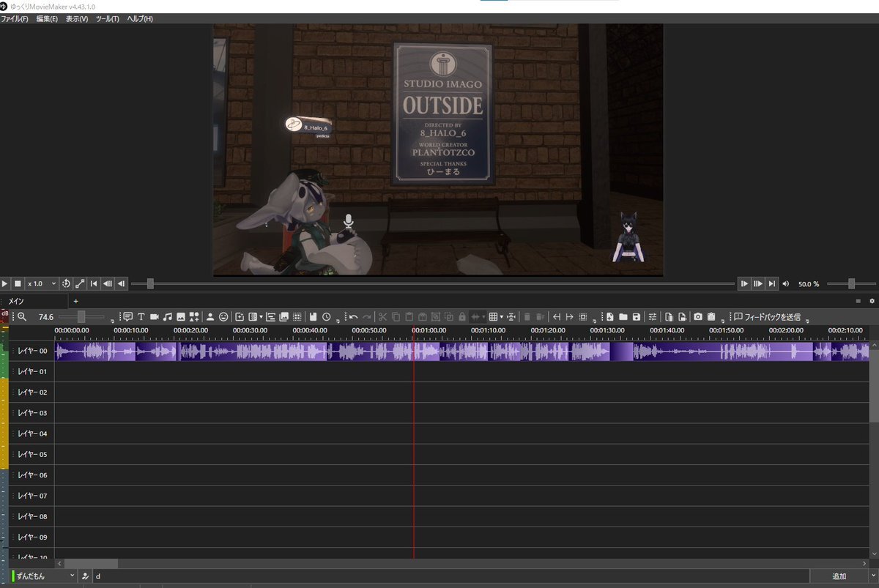Select レイヤー 03 layer header
This screenshot has height=588, width=879.
point(31,413)
